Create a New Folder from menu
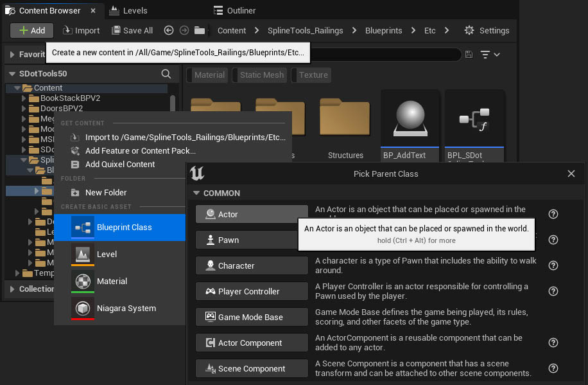Image resolution: width=588 pixels, height=385 pixels. [x=98, y=193]
